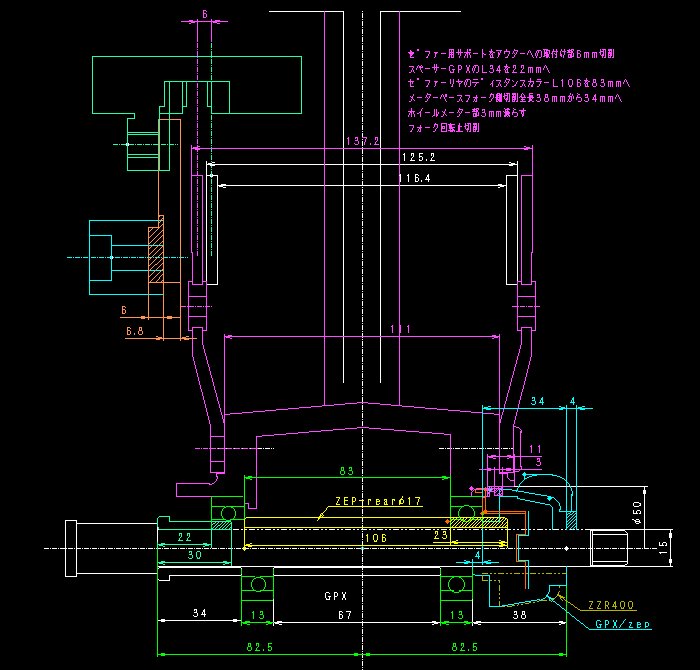Select the last note フォーク回転上切削
The width and height of the screenshot is (700, 670).
(444, 128)
